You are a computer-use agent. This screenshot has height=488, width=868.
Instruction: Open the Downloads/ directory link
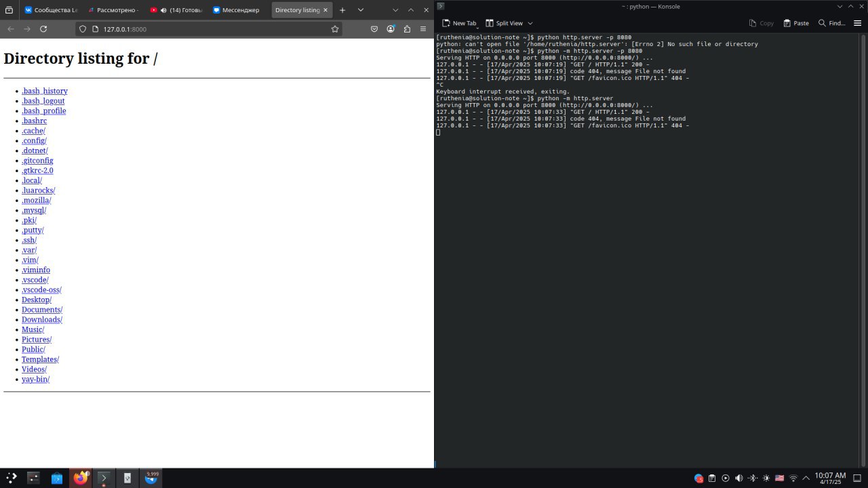click(x=42, y=319)
